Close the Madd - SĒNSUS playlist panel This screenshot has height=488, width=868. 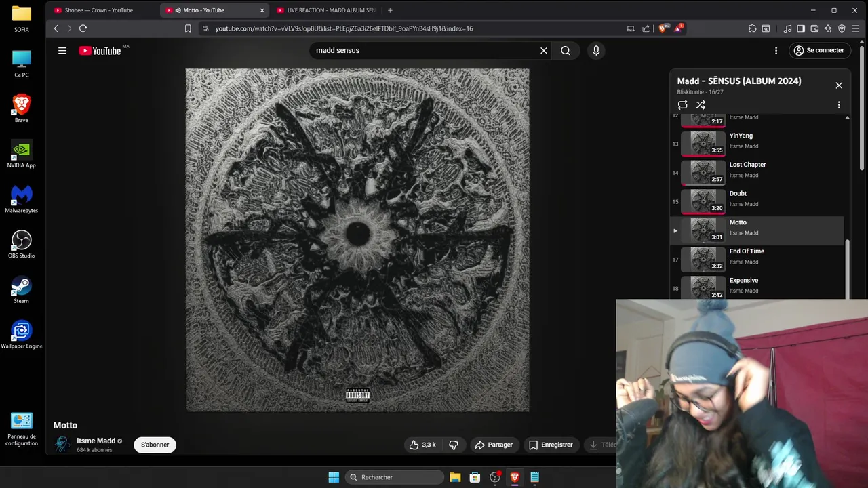tap(839, 85)
